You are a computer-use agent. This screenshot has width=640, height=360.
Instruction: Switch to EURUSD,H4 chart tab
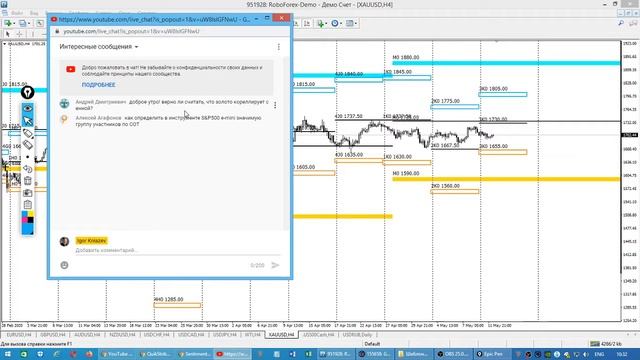(19, 335)
